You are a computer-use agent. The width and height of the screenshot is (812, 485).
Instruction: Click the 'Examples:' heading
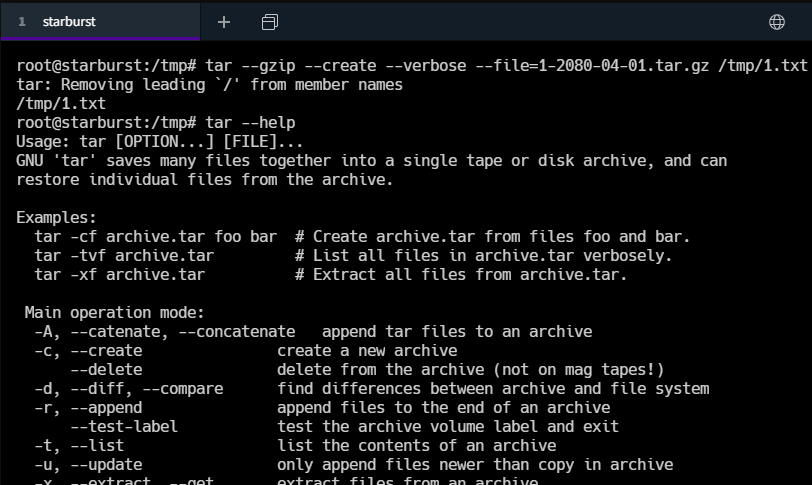pos(56,217)
